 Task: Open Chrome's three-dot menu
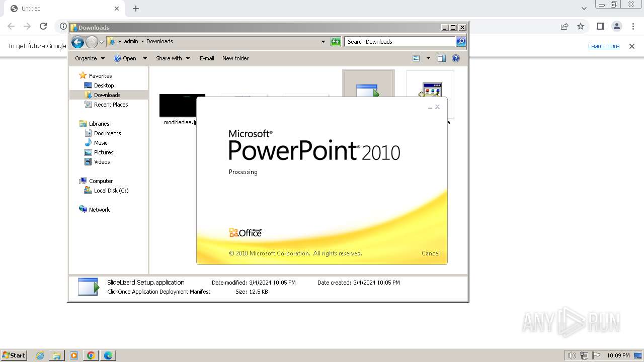pyautogui.click(x=633, y=26)
